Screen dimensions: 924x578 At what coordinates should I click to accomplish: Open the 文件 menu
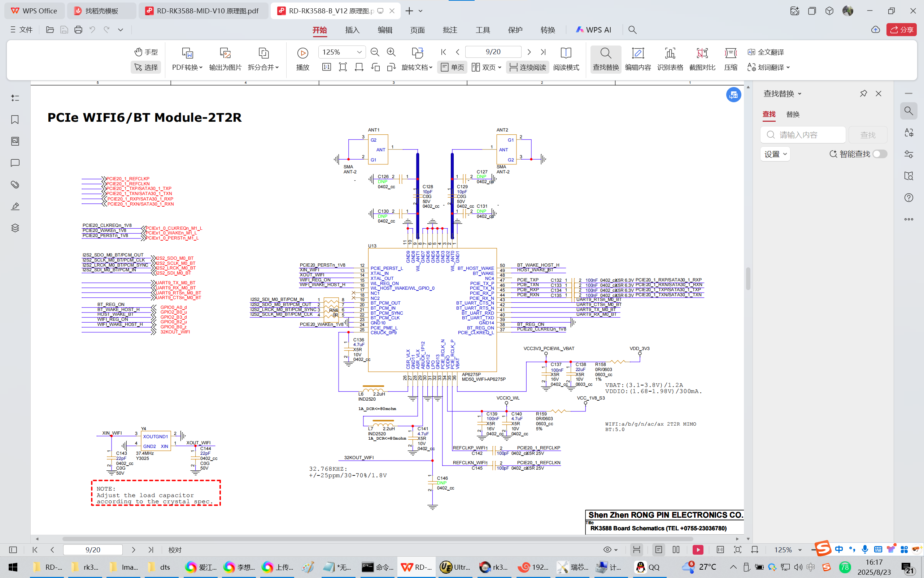coord(22,29)
